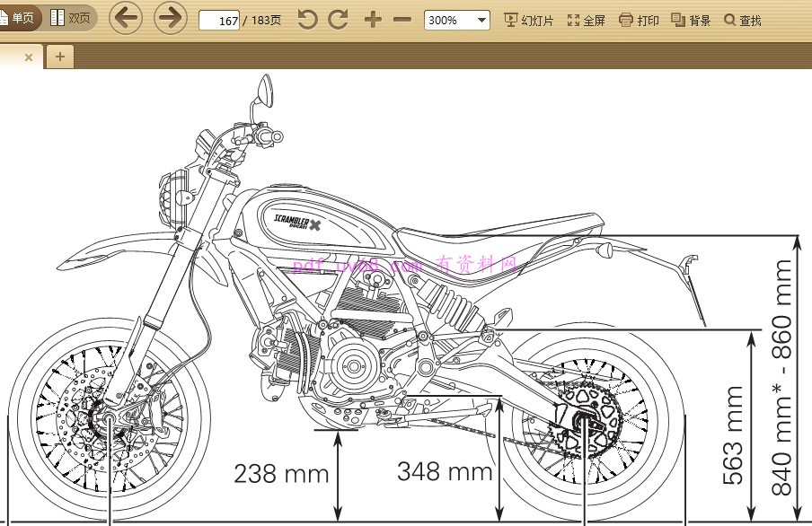Enter fullscreen mode (全屏)
Image resolution: width=812 pixels, height=526 pixels.
586,20
